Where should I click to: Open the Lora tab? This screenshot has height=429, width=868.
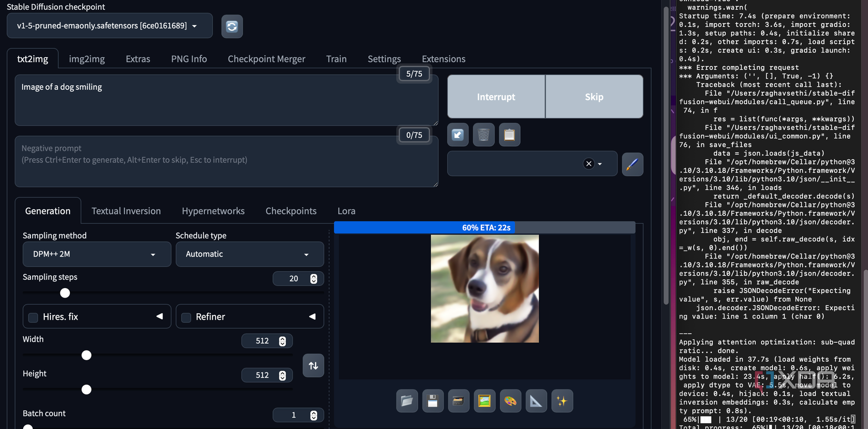click(346, 211)
